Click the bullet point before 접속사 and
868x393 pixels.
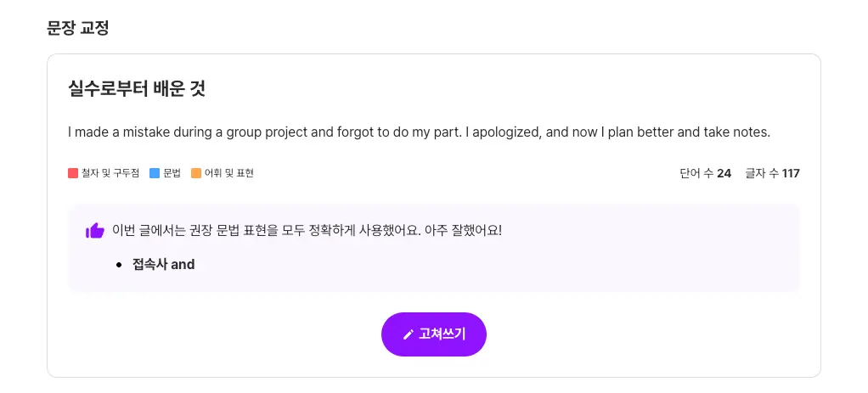coord(119,265)
